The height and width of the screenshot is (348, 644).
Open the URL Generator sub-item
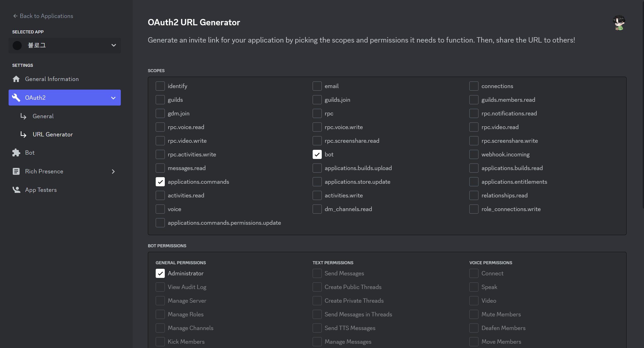pyautogui.click(x=53, y=134)
